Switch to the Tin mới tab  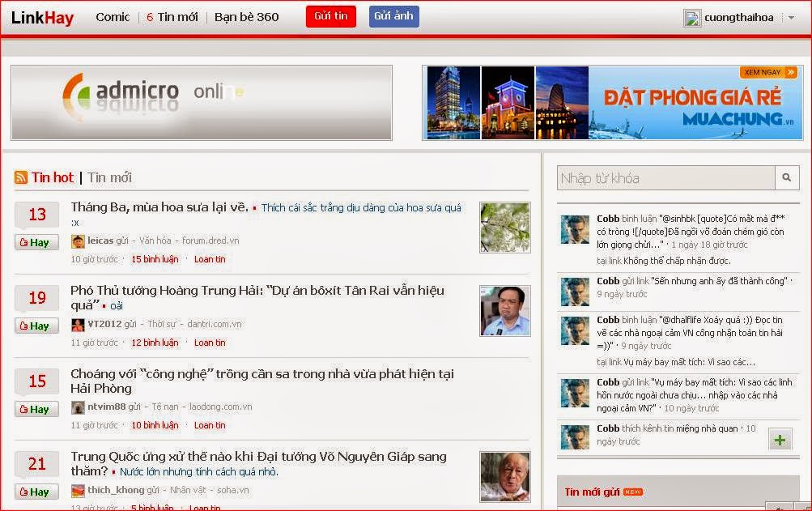point(110,177)
